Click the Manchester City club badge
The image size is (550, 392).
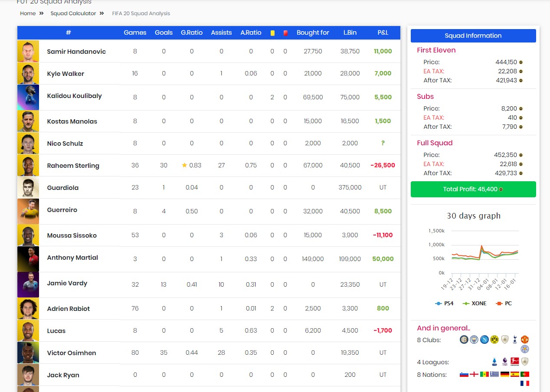[x=474, y=340]
